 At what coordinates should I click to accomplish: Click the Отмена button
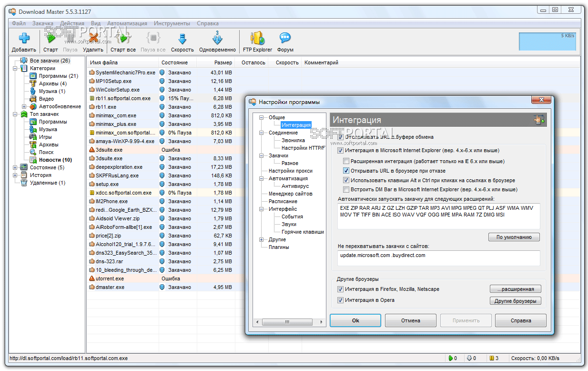coord(411,320)
